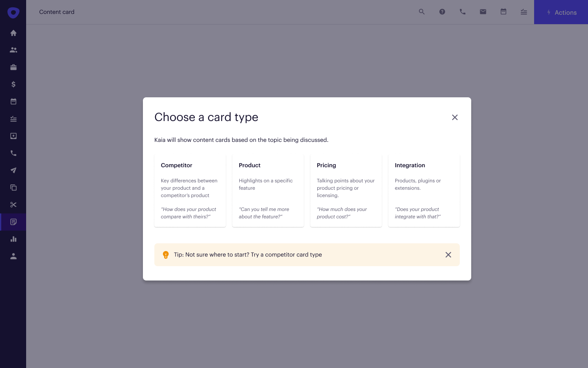The width and height of the screenshot is (588, 368).
Task: Dismiss the competitor tip banner
Action: [x=448, y=255]
